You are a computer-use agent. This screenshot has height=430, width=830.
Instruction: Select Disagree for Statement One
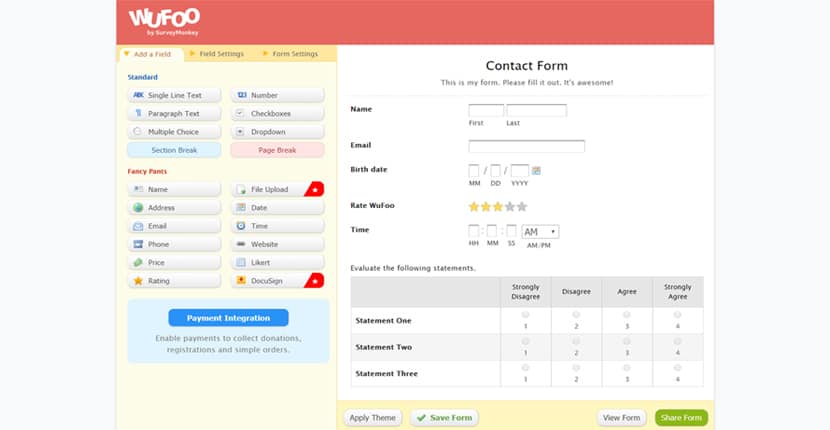coord(576,315)
